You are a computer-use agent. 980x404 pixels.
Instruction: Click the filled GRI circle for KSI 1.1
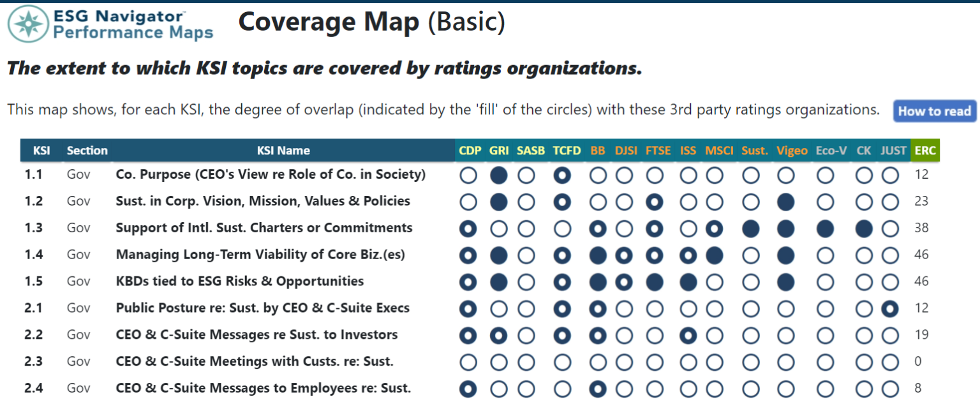coord(499,175)
